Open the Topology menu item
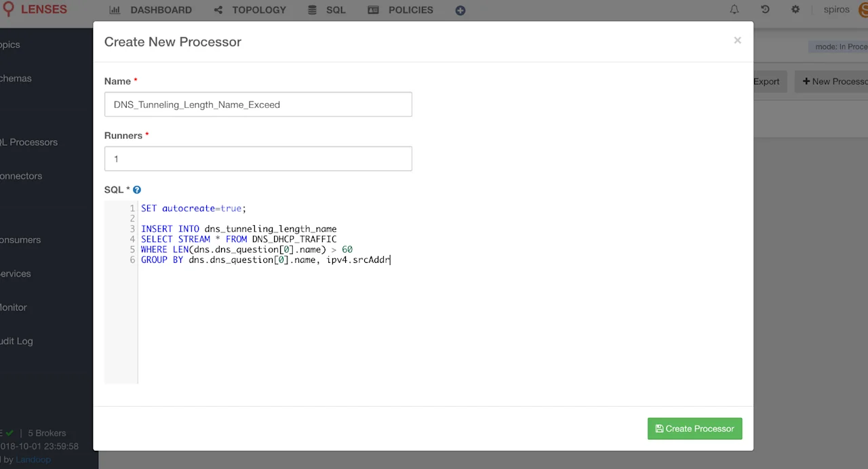 [250, 10]
